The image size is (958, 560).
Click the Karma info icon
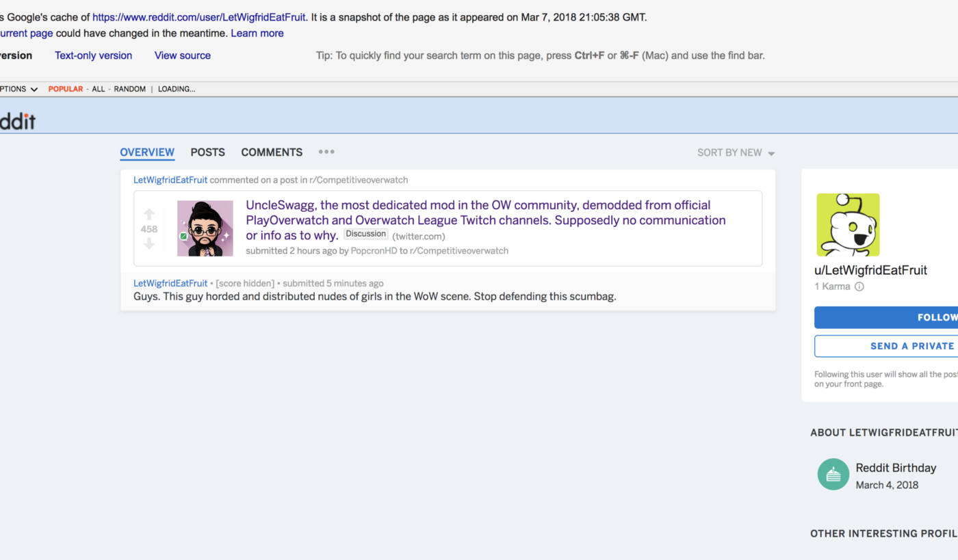pyautogui.click(x=859, y=286)
